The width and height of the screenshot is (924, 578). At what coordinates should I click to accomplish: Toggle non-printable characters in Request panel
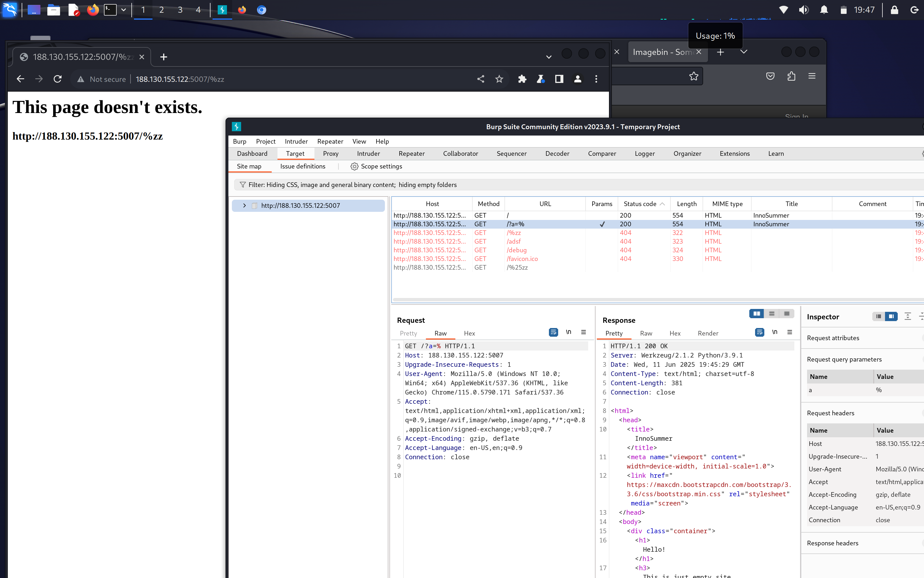569,332
